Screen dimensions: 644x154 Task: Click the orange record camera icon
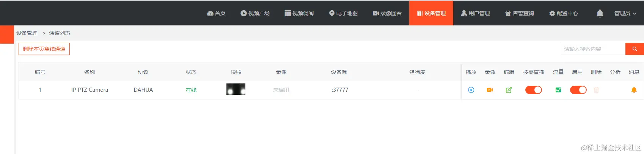[x=490, y=90]
